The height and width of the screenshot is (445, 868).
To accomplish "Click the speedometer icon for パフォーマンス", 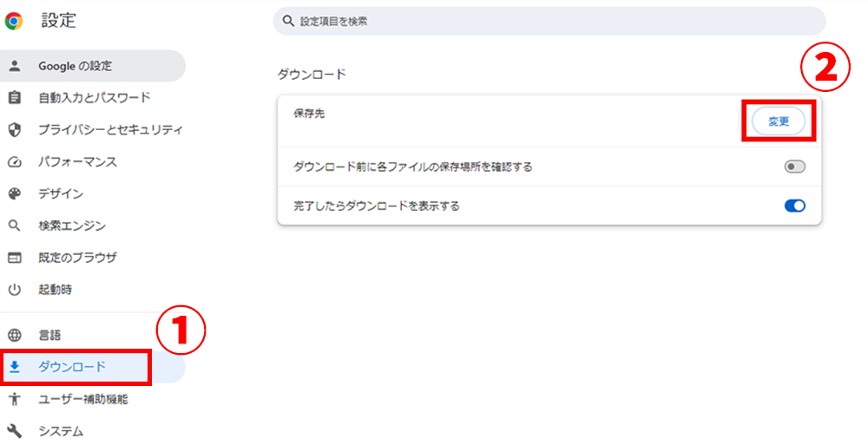I will point(15,162).
